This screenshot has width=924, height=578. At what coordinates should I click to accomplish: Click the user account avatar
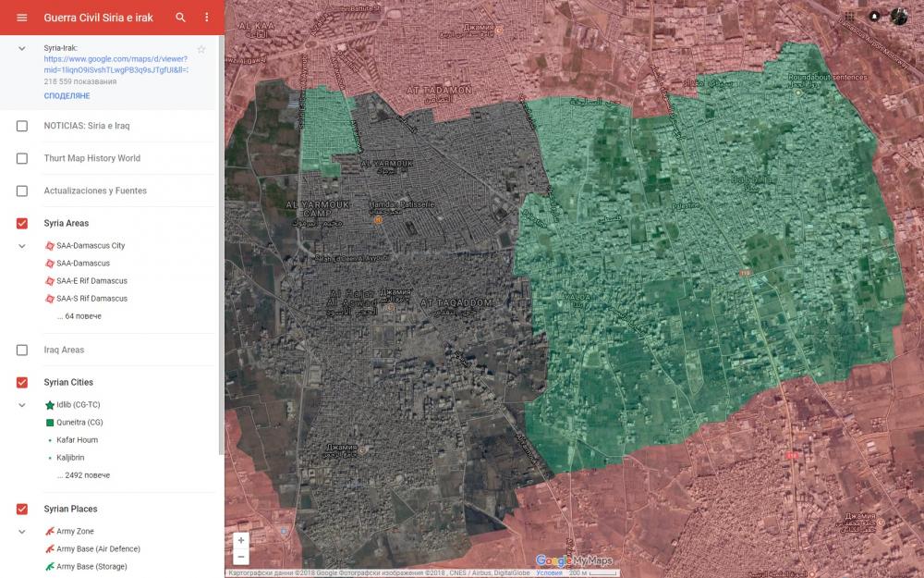point(899,16)
